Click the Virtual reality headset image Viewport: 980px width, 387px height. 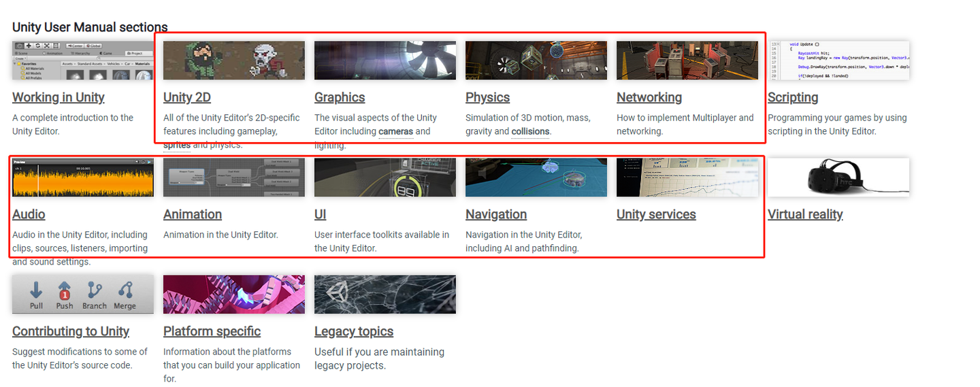[x=838, y=178]
